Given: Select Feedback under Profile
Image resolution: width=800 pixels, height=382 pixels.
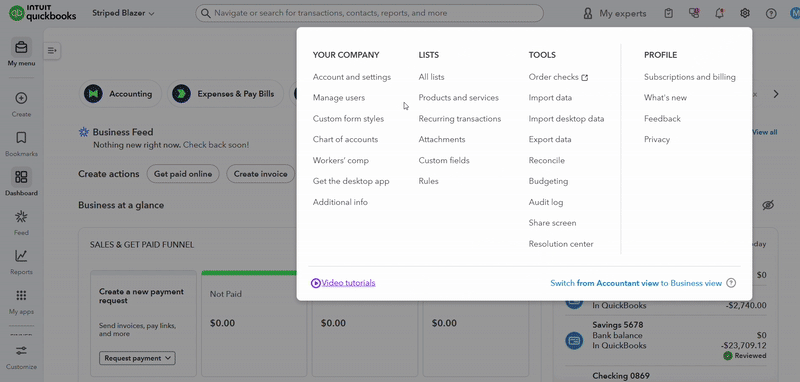Looking at the screenshot, I should [x=662, y=118].
